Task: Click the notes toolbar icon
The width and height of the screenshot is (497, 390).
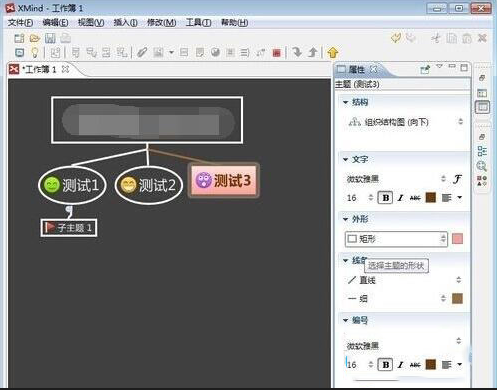Action: coord(200,53)
